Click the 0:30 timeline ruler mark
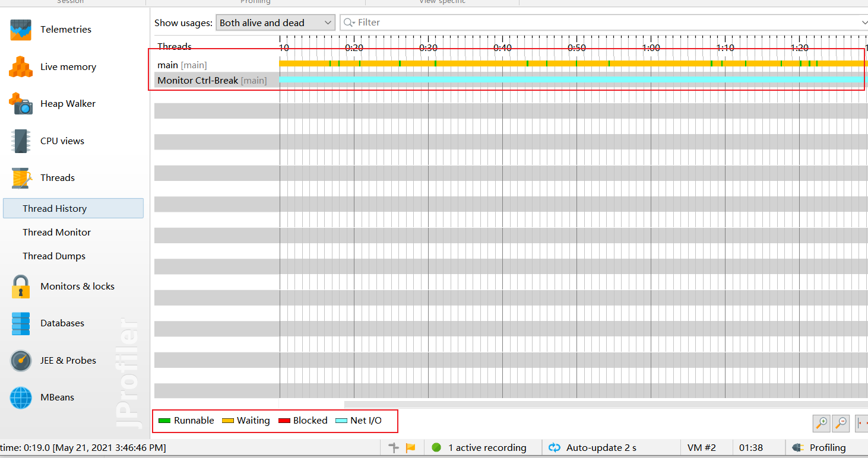The width and height of the screenshot is (868, 458). click(x=428, y=47)
